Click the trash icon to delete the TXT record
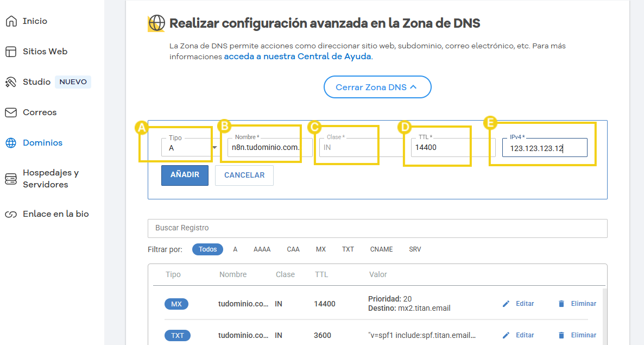 561,335
